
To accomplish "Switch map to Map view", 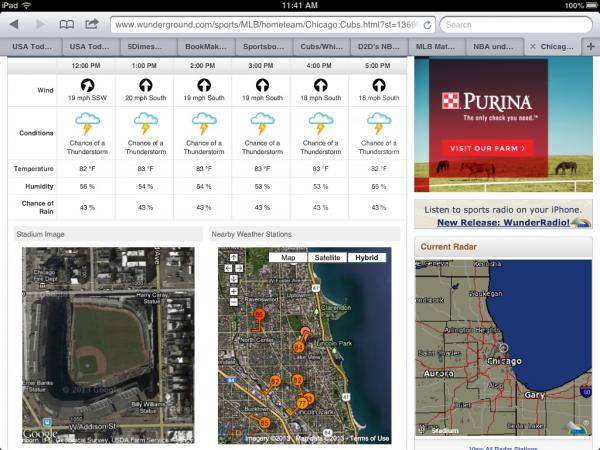I will point(288,257).
